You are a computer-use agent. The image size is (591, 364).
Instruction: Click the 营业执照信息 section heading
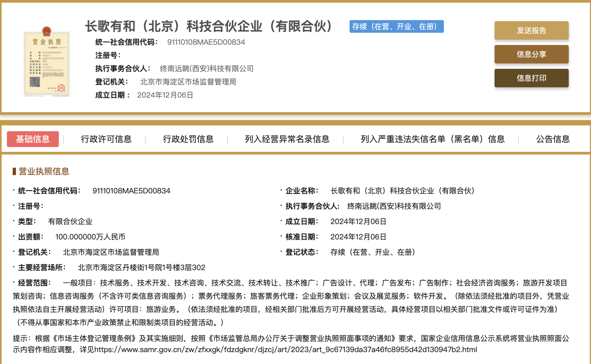44,171
